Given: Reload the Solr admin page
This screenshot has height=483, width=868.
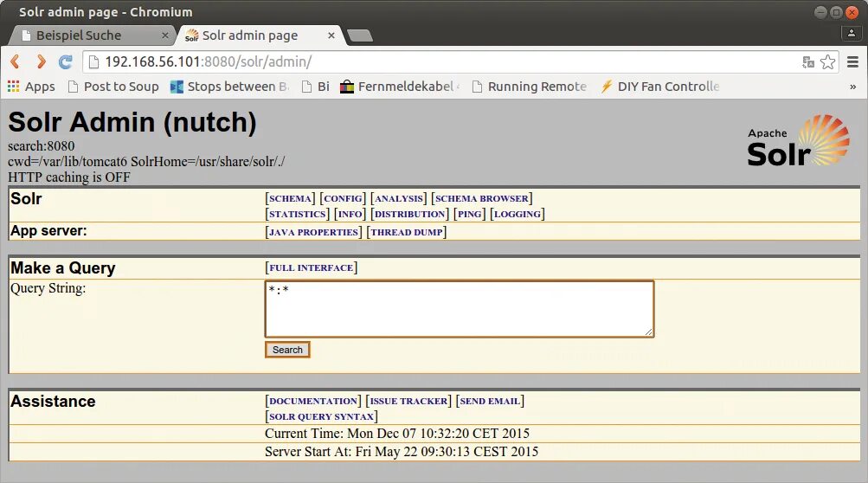Looking at the screenshot, I should pos(65,61).
